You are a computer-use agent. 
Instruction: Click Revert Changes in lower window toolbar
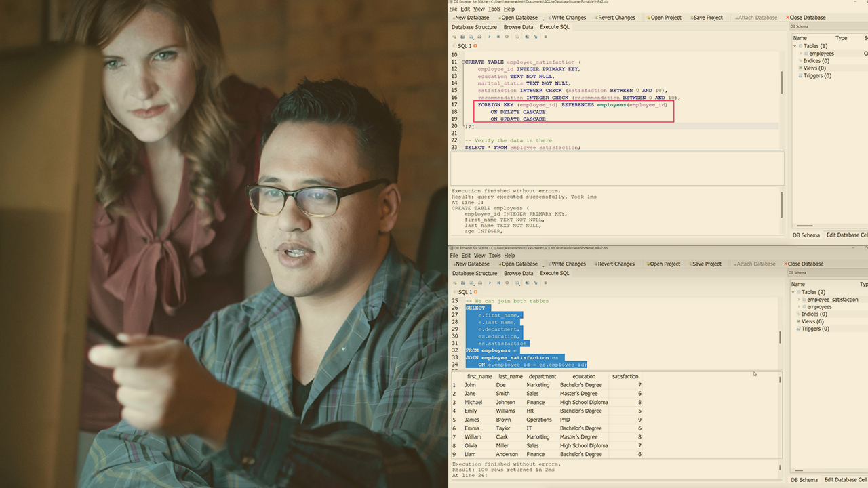tap(614, 264)
